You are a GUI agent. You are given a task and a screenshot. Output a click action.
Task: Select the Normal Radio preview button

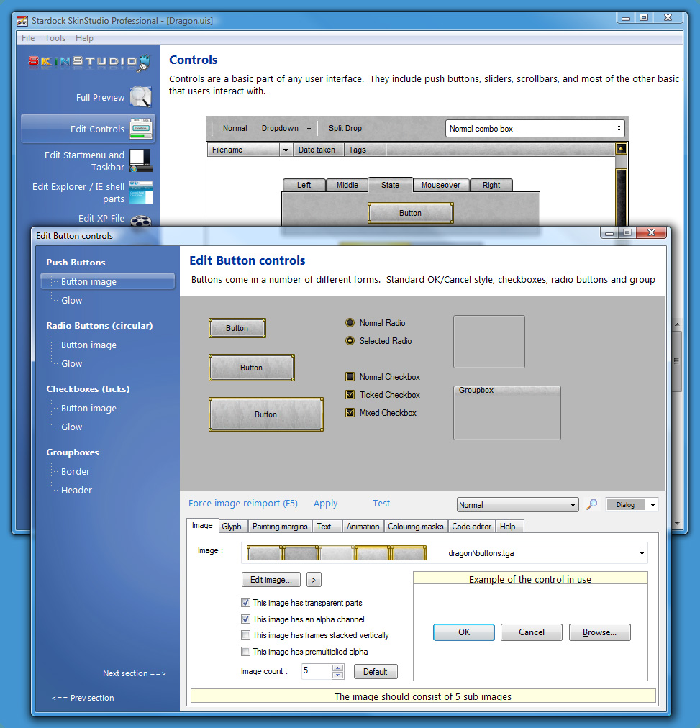pos(350,323)
